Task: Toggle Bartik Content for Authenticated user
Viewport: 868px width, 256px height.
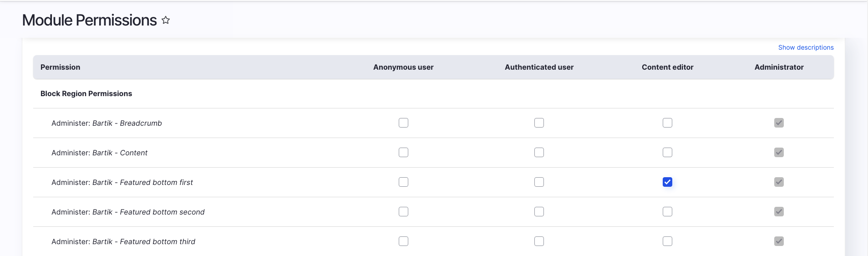Action: [x=539, y=153]
